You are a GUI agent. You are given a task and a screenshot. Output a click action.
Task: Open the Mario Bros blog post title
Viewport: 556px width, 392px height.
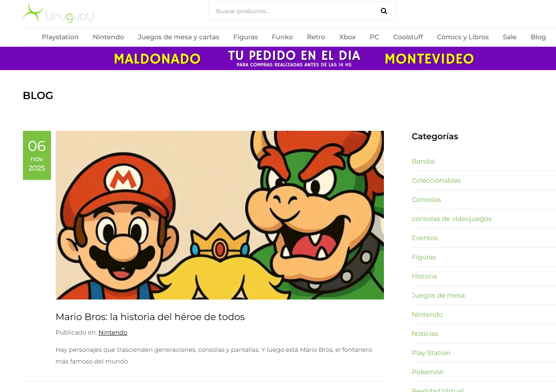(x=150, y=316)
